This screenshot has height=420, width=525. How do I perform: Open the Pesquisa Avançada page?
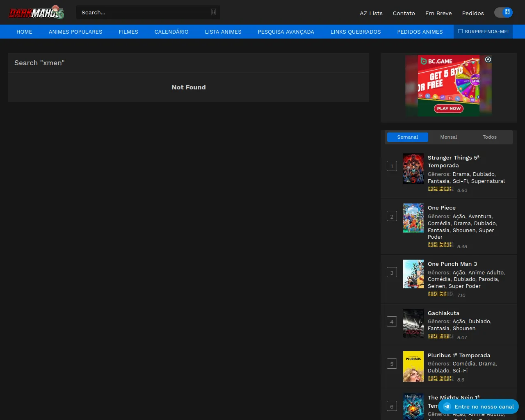pyautogui.click(x=286, y=32)
